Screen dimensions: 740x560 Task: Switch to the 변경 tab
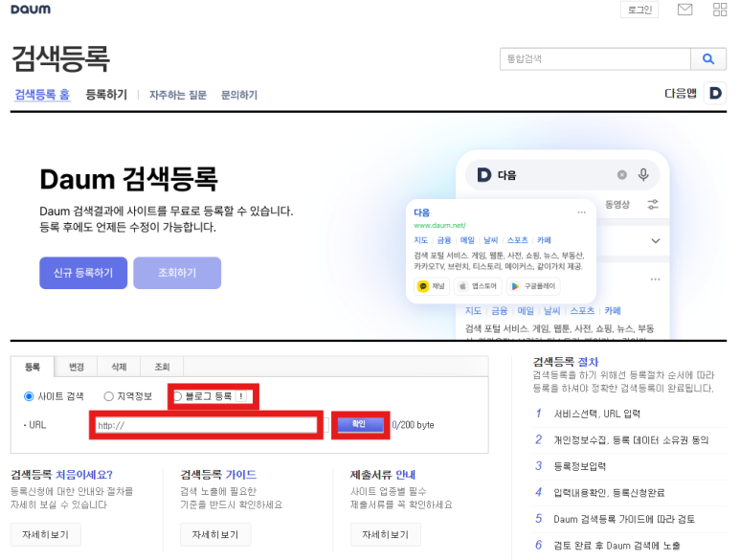(76, 367)
